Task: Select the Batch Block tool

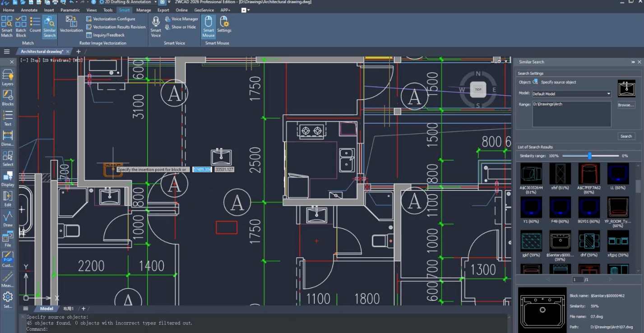Action: point(21,26)
